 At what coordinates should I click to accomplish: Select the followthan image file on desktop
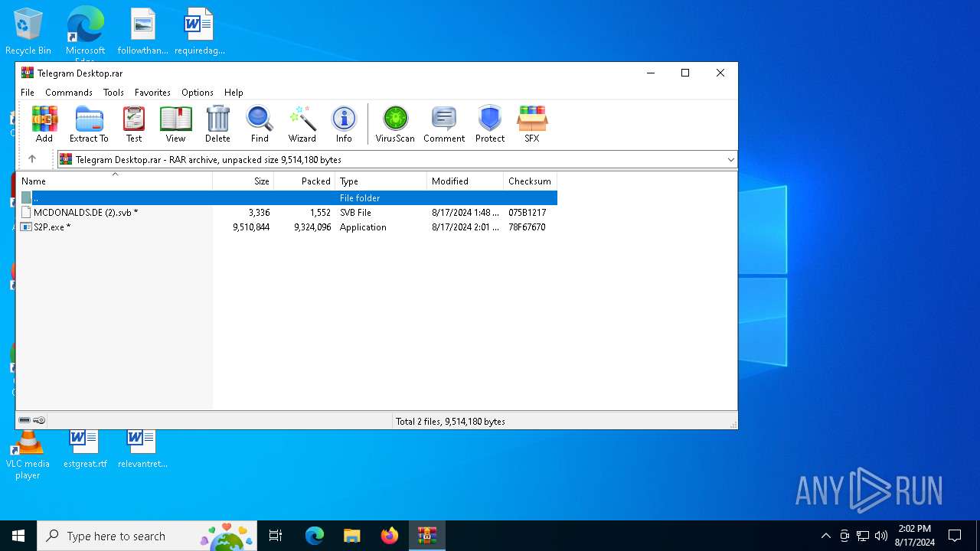click(142, 32)
